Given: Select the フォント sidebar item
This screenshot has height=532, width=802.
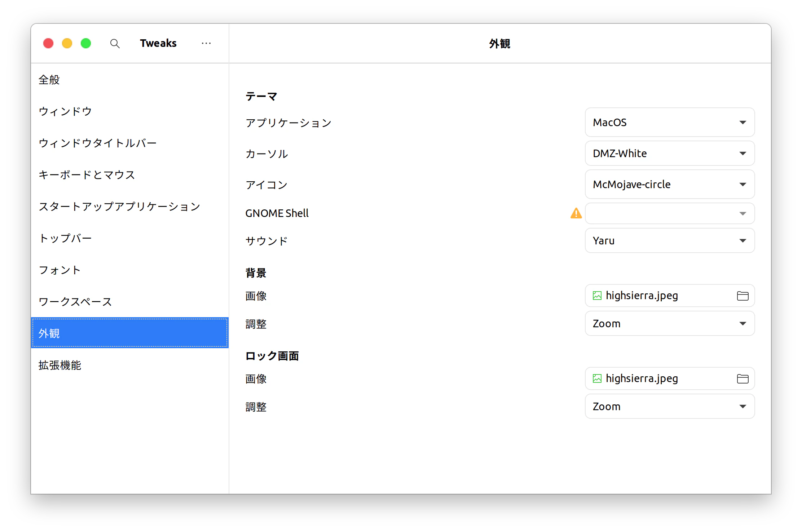Looking at the screenshot, I should click(x=130, y=270).
